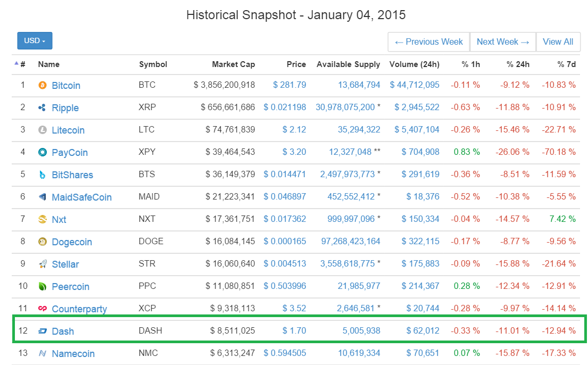
Task: Sort table by Symbol column
Action: coord(153,64)
